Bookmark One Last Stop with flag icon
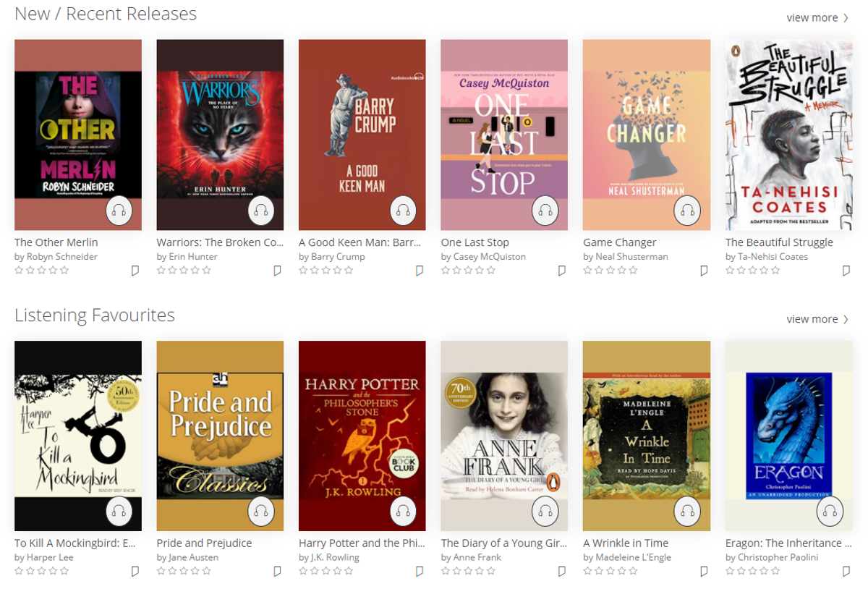The image size is (868, 589). 561,271
